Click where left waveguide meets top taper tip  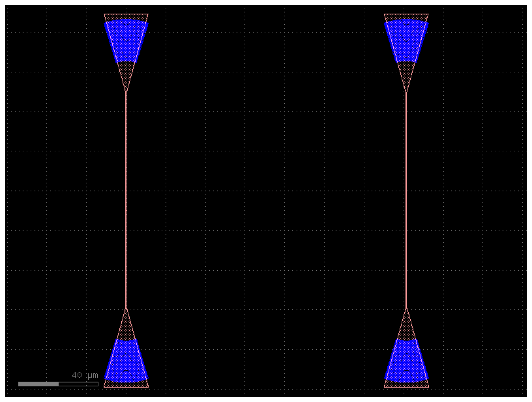126,92
